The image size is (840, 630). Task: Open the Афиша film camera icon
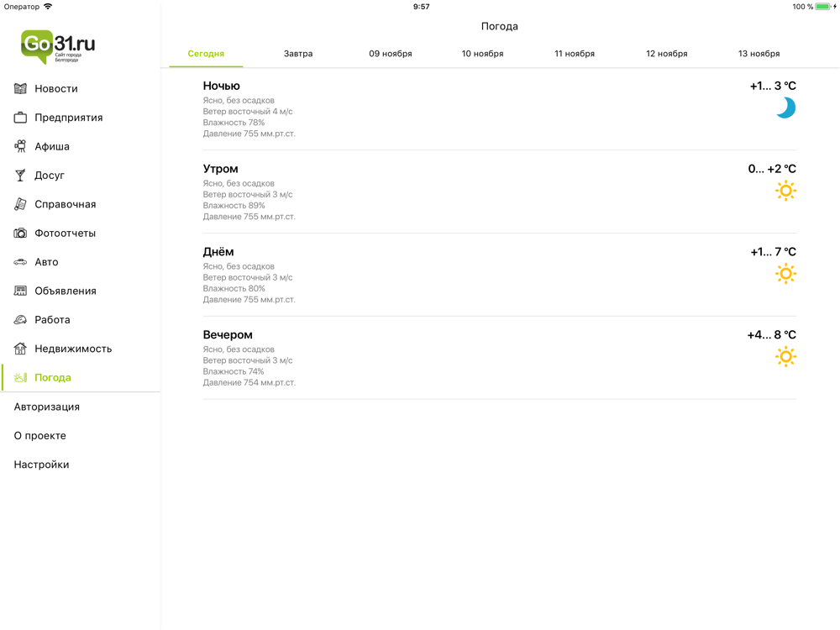point(20,146)
